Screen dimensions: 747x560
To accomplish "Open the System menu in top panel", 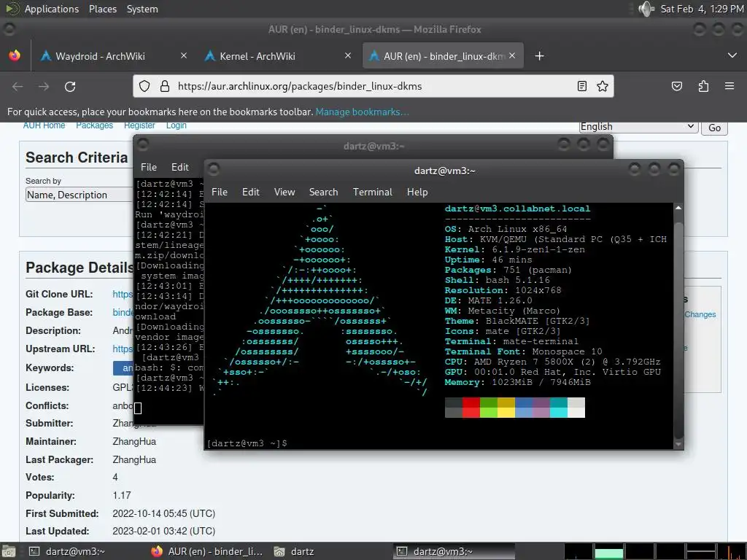I will click(142, 9).
